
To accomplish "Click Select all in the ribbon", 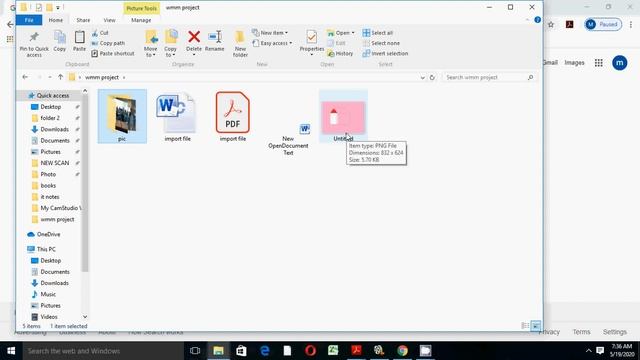I will [378, 33].
